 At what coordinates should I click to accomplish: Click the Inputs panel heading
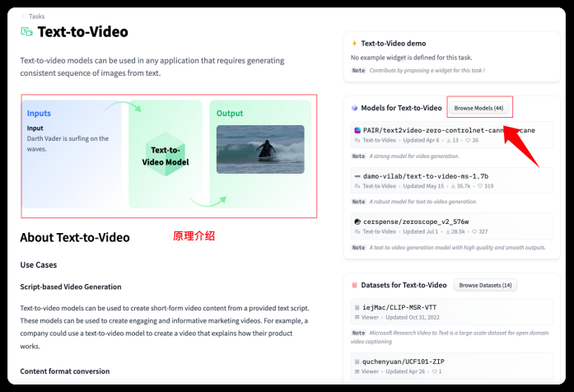coord(39,114)
